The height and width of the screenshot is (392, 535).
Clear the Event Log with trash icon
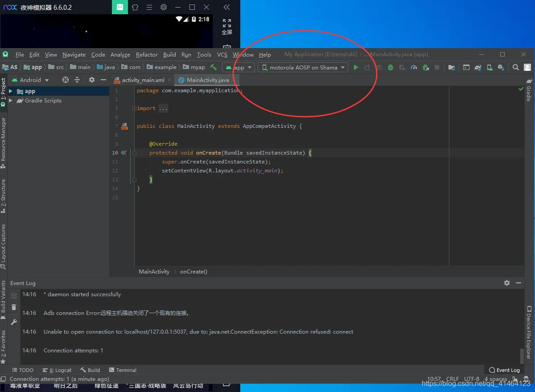point(14,307)
